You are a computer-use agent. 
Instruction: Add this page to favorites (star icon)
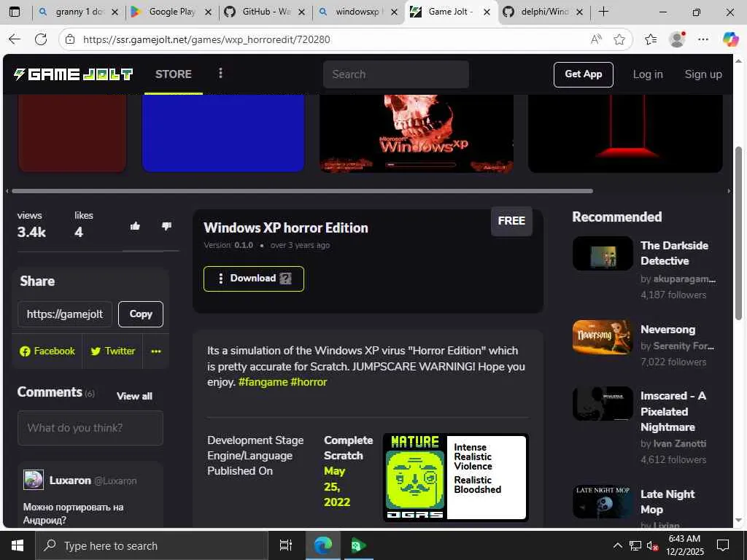pyautogui.click(x=619, y=39)
